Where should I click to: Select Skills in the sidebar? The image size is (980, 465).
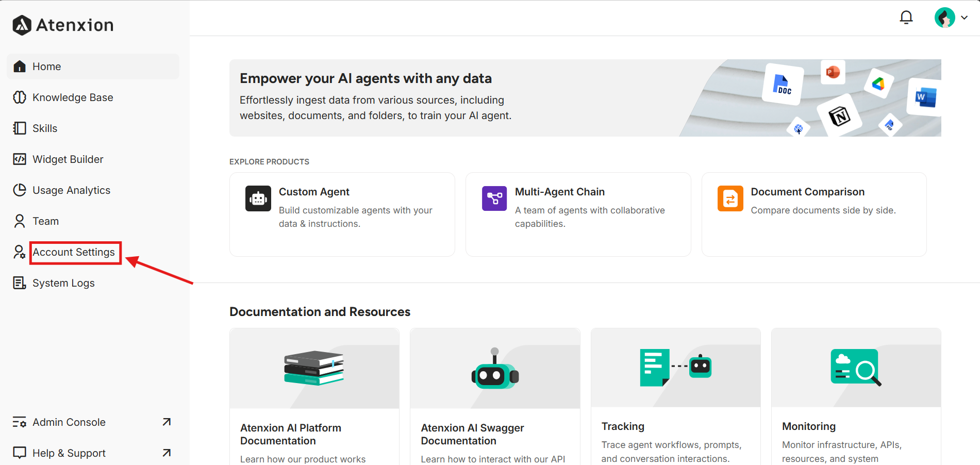click(x=45, y=128)
